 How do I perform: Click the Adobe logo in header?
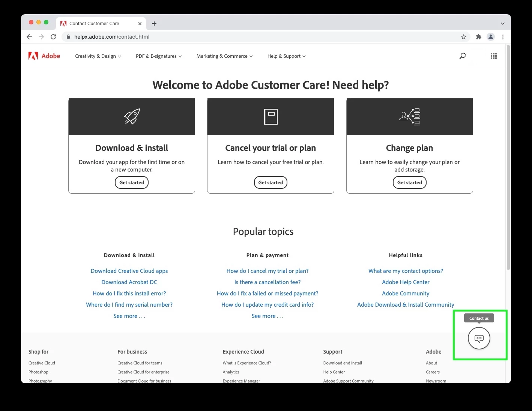[44, 56]
